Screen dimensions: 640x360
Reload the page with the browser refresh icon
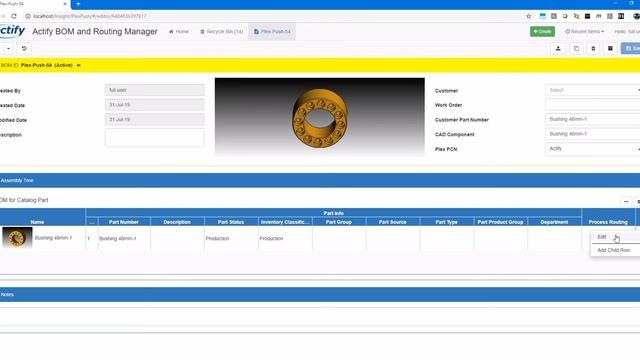click(14, 16)
